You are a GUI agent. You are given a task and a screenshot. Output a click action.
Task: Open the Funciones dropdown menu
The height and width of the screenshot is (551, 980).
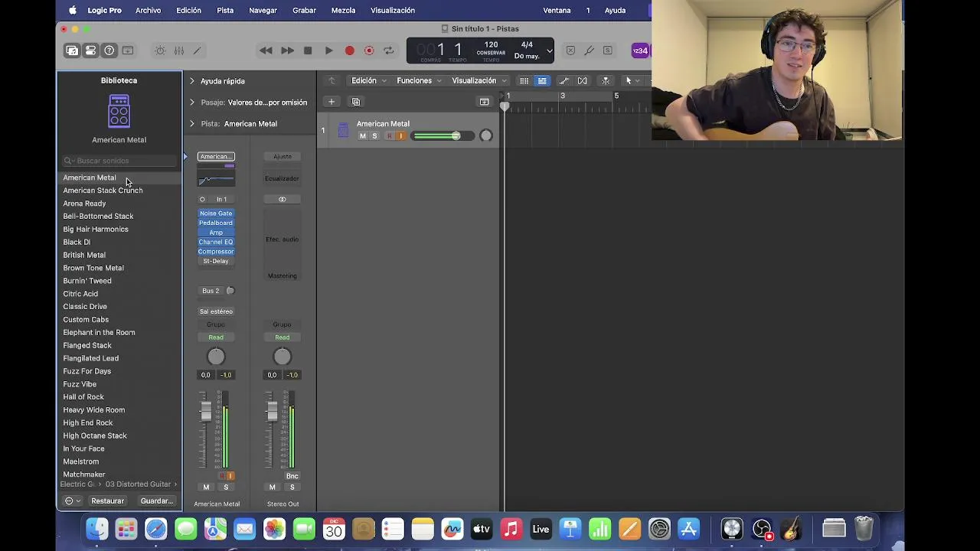click(x=420, y=80)
